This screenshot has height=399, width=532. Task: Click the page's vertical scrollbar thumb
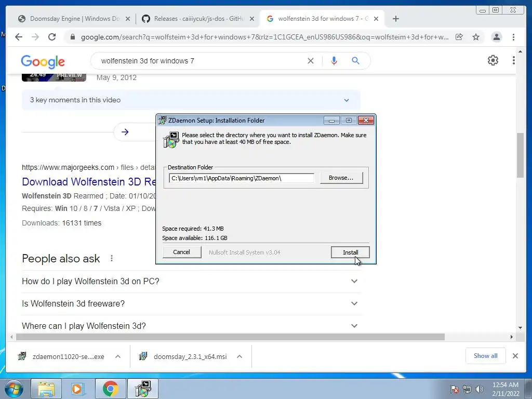[x=520, y=155]
